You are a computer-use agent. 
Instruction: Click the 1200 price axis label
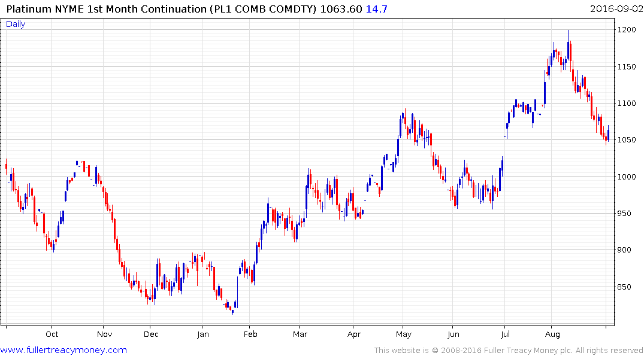pos(627,30)
